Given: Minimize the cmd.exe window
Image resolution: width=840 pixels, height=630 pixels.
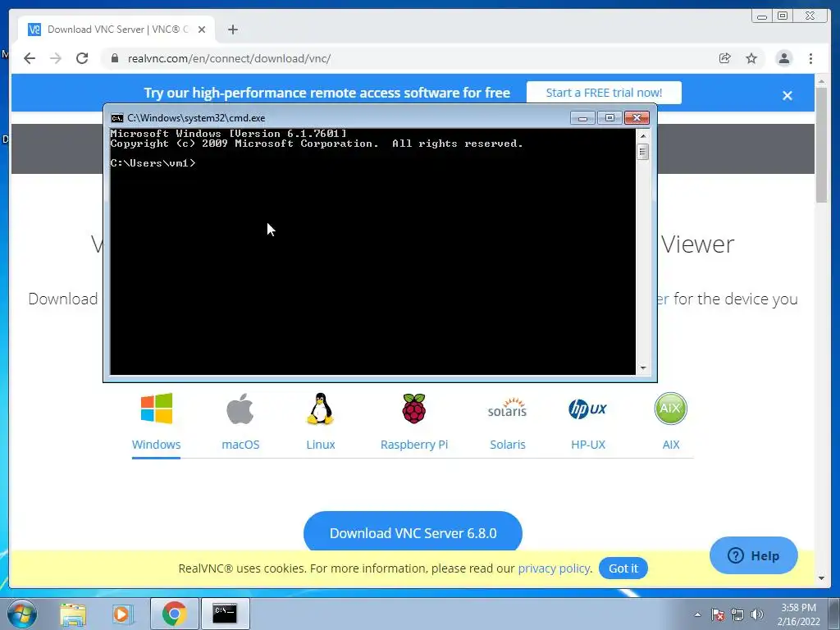Looking at the screenshot, I should point(583,118).
